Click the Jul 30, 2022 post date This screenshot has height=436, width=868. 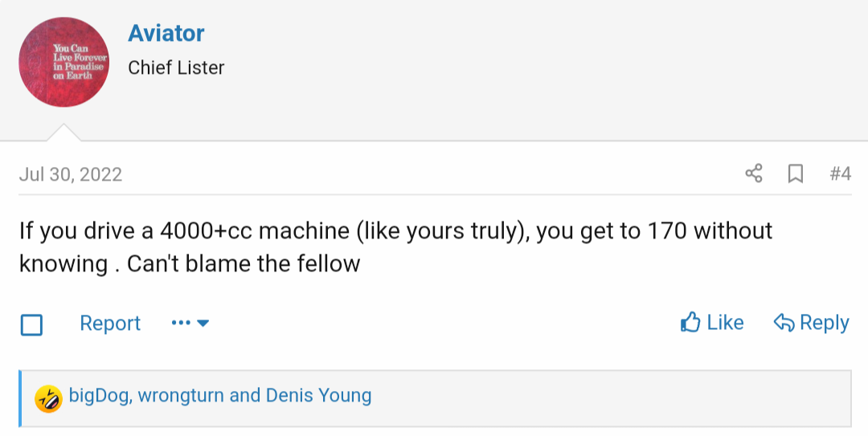[71, 174]
